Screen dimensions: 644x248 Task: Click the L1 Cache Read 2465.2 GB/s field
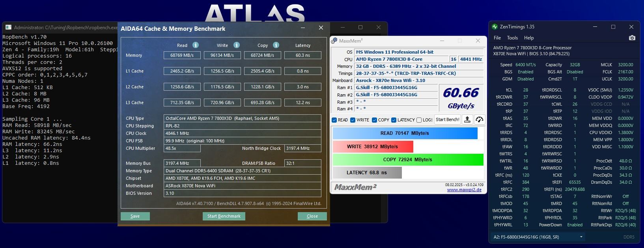click(182, 71)
